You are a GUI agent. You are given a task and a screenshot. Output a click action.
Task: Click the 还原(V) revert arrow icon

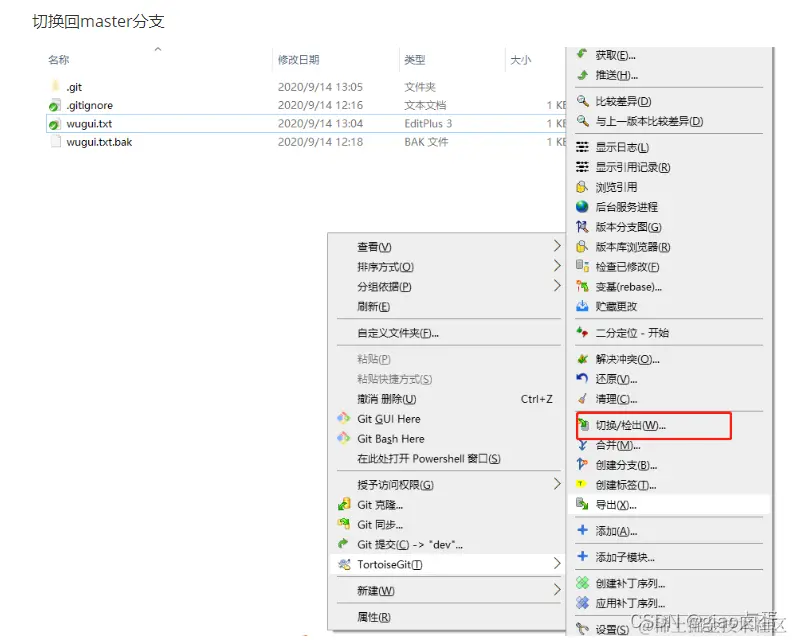click(582, 378)
